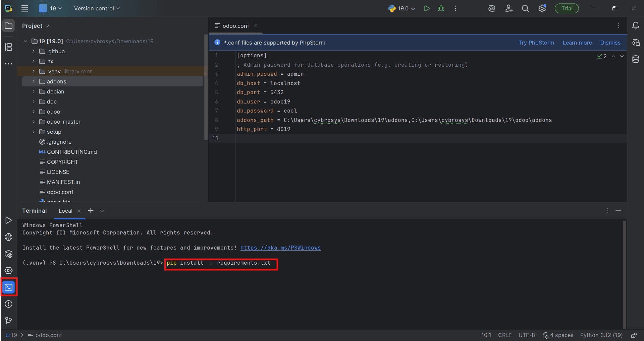Image resolution: width=644 pixels, height=341 pixels.
Task: Expand the odoo-master folder
Action: [33, 122]
